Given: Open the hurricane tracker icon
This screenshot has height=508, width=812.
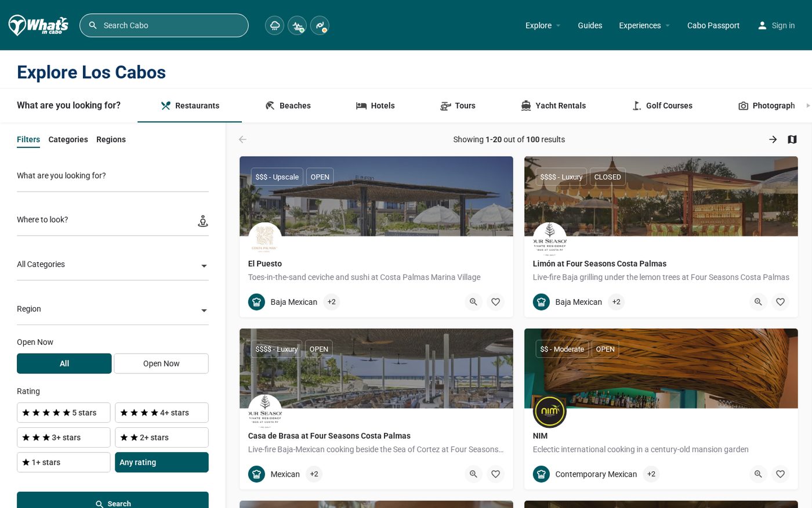Looking at the screenshot, I should point(320,26).
